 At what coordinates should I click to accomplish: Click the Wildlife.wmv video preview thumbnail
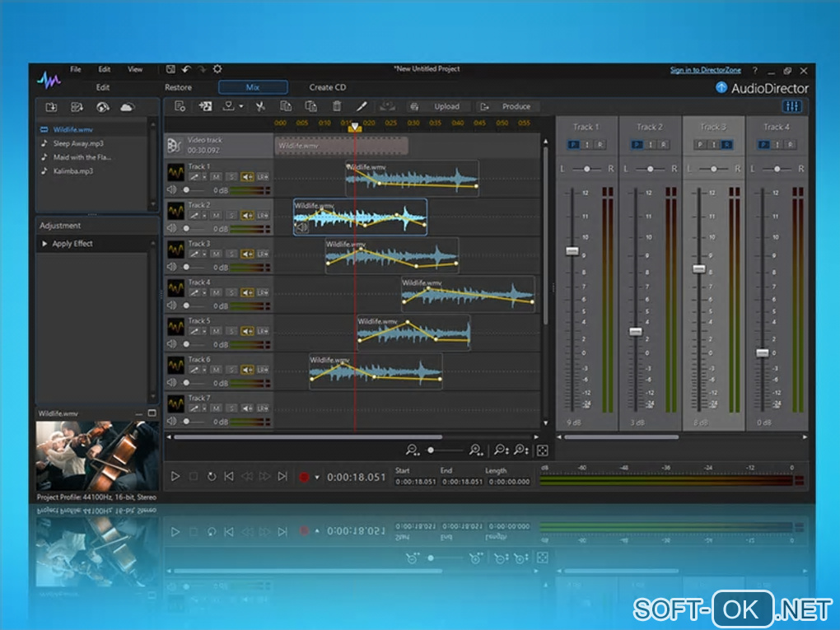(x=97, y=456)
